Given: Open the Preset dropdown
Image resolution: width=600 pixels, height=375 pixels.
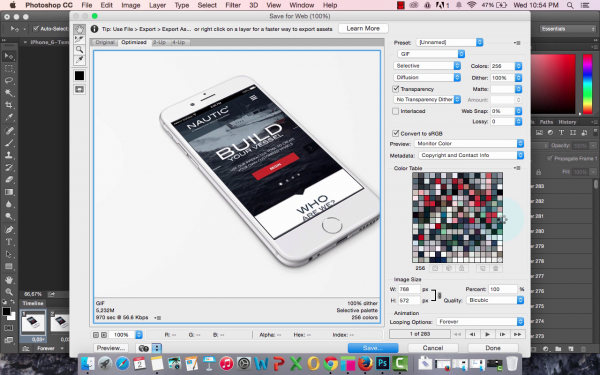Looking at the screenshot, I should tap(450, 42).
